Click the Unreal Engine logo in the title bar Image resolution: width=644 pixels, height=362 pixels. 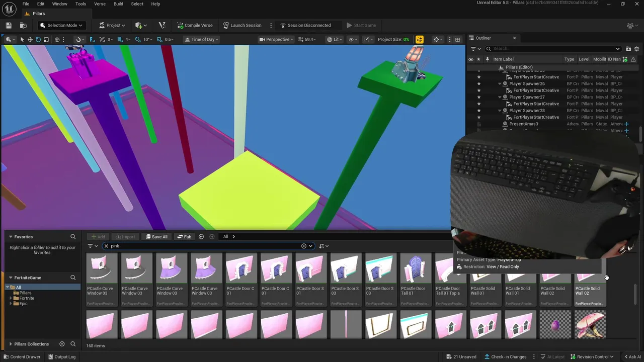10,9
